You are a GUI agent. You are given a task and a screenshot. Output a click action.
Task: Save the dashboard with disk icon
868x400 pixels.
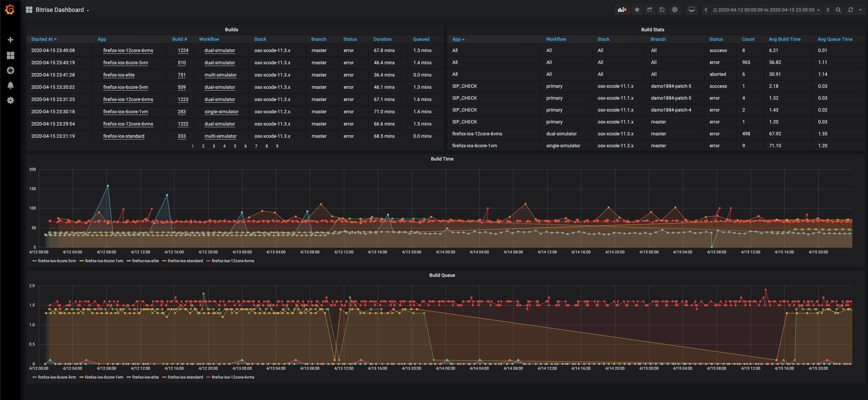click(662, 10)
